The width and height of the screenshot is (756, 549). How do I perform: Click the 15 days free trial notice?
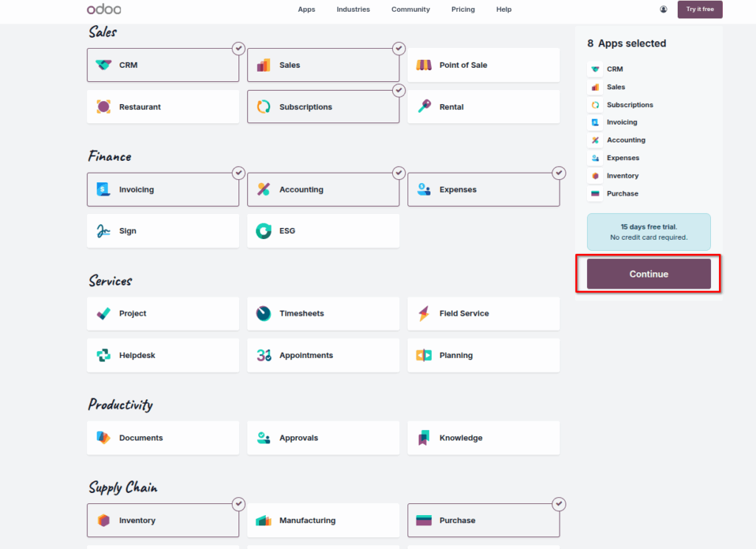pyautogui.click(x=649, y=232)
